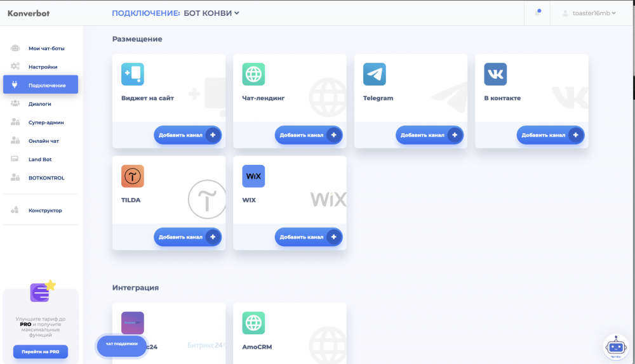This screenshot has width=635, height=364.
Task: Click the PRO plan star icon
Action: click(50, 285)
